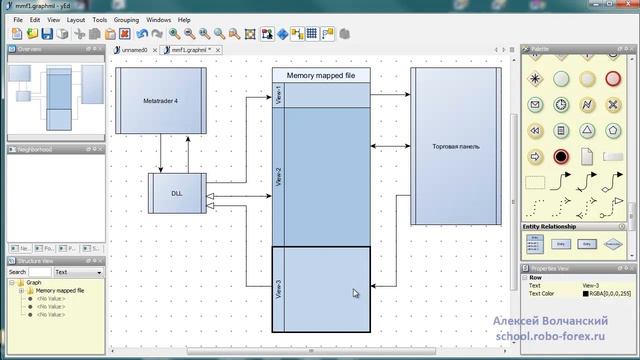
Task: Click the blue diamond navigation toolbar icon
Action: tap(282, 34)
